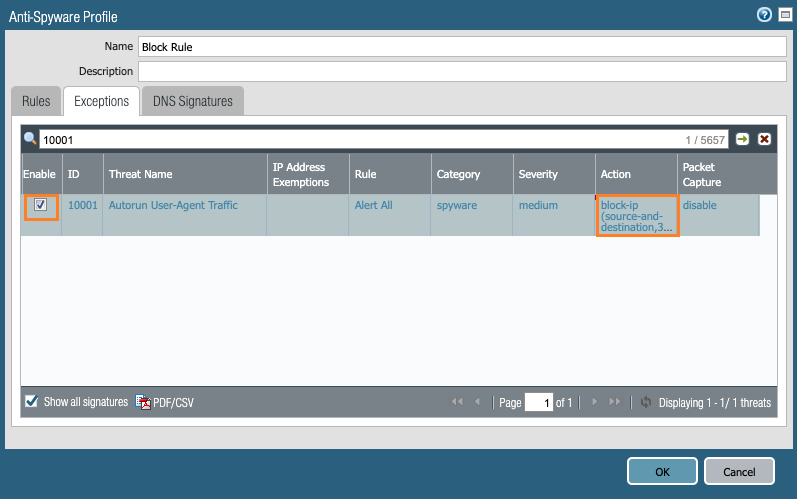Screen dimensions: 797x499
Task: Go to the first page arrow
Action: [457, 402]
